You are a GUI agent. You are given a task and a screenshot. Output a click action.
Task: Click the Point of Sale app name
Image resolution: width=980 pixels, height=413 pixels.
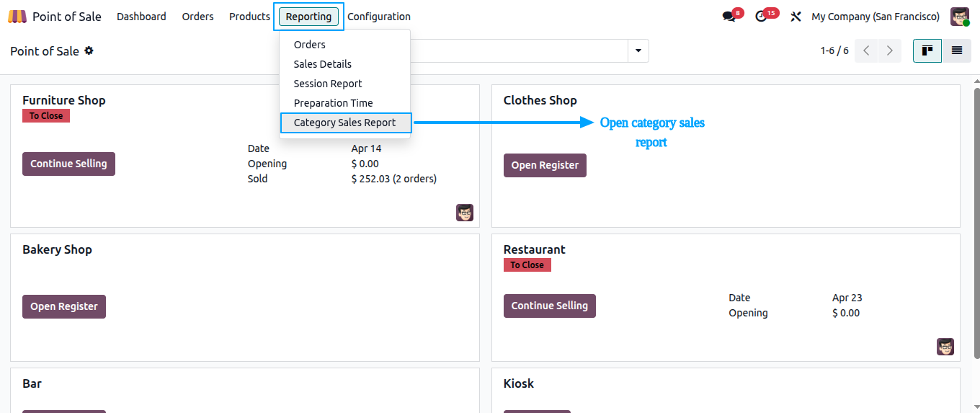pos(67,17)
